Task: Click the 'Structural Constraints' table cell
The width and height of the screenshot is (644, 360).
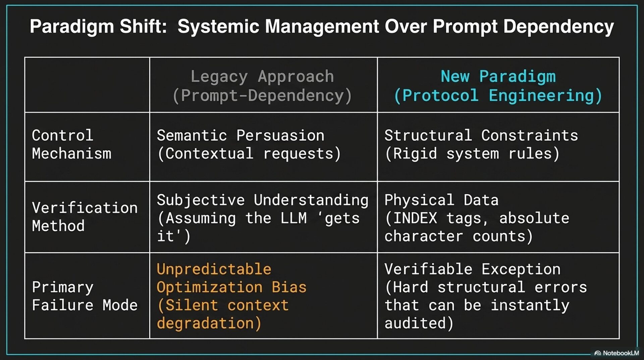Action: (498, 147)
